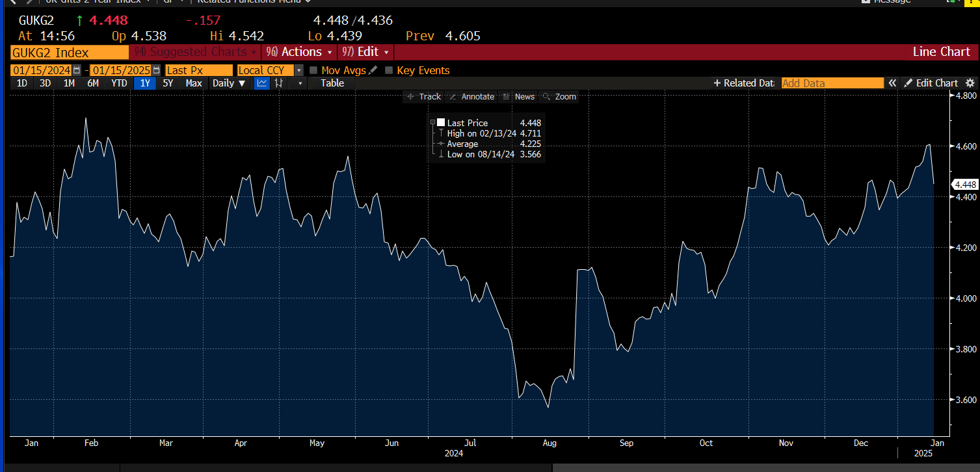Click the Table button
The width and height of the screenshot is (980, 472).
click(332, 83)
